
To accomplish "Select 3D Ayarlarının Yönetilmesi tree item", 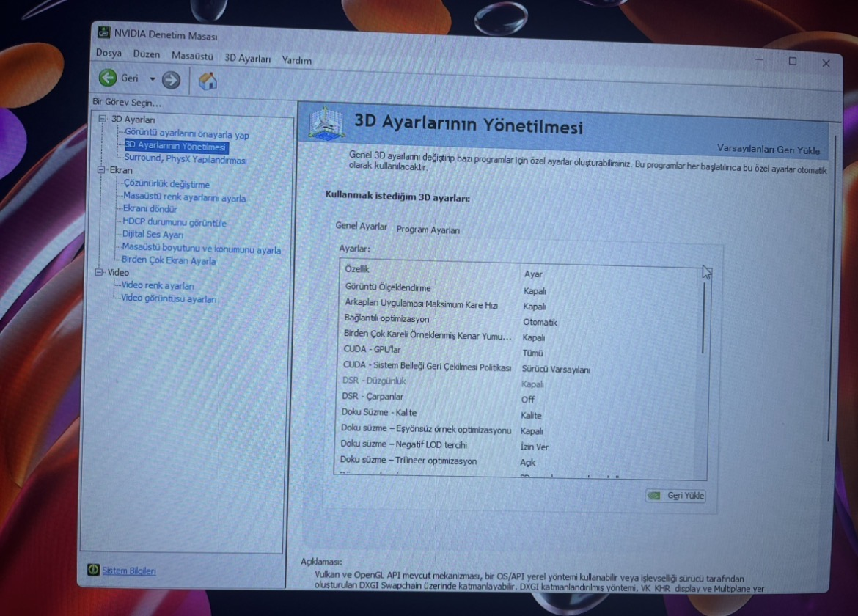I will click(x=175, y=146).
